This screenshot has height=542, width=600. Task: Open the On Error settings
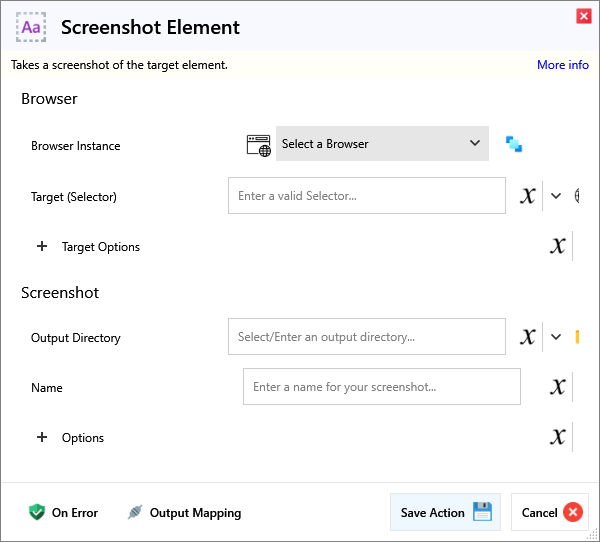click(64, 513)
